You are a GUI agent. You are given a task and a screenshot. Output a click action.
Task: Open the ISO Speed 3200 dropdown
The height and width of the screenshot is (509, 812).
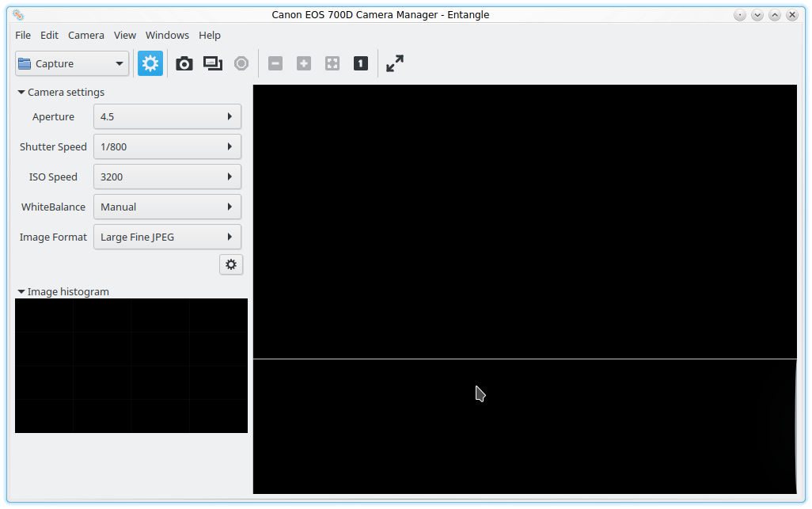pyautogui.click(x=167, y=177)
